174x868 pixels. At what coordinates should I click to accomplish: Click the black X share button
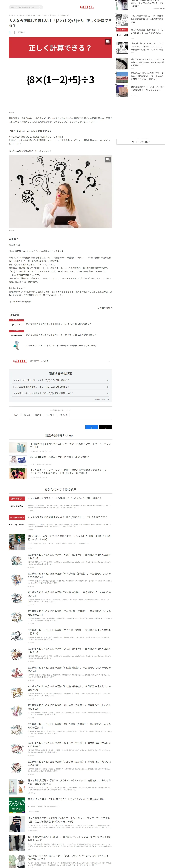pyautogui.click(x=105, y=427)
